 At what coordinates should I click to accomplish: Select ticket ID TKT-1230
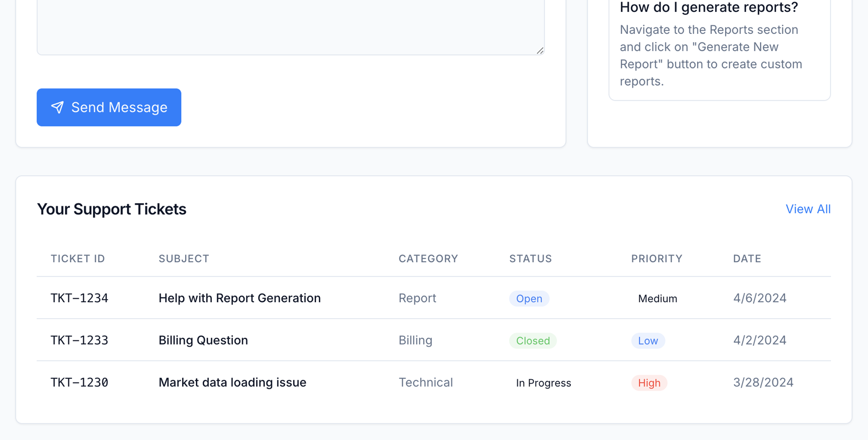[x=79, y=382]
